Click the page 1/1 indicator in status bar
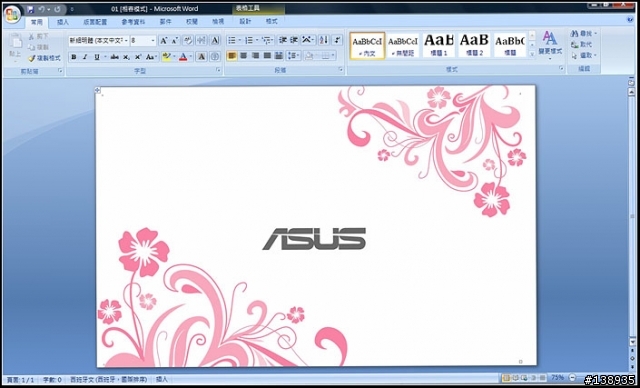Viewport: 640px width, 388px height. click(20, 380)
